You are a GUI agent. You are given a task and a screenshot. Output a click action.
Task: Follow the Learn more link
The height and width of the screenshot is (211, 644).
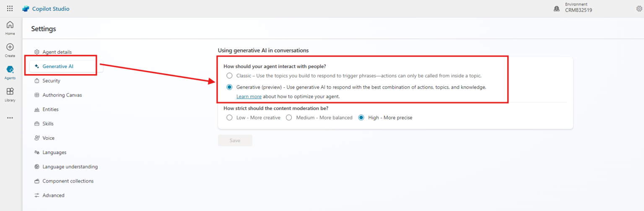249,96
